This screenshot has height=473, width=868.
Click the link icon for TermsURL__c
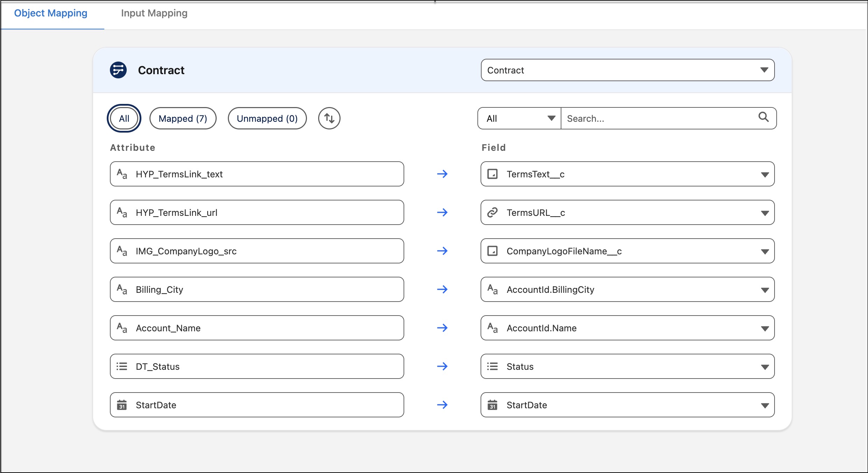coord(492,212)
